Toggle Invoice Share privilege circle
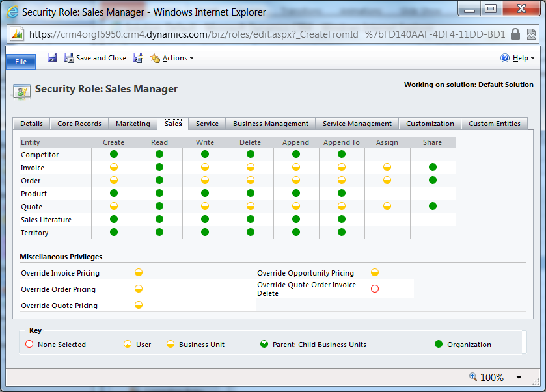Screen dimensions: 546x392 [433, 167]
